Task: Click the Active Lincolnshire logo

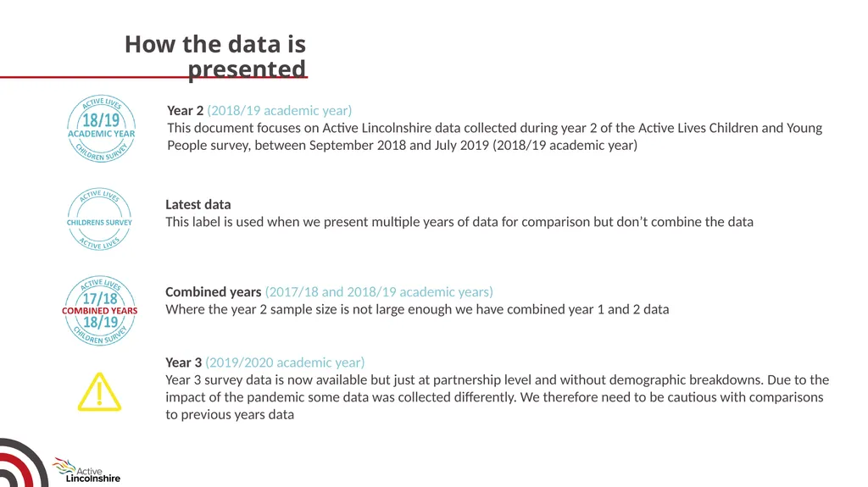Action: (x=86, y=470)
